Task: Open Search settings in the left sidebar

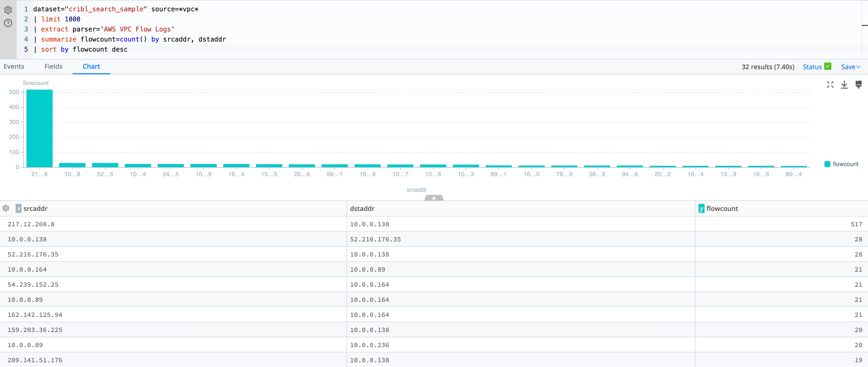Action: (x=8, y=10)
